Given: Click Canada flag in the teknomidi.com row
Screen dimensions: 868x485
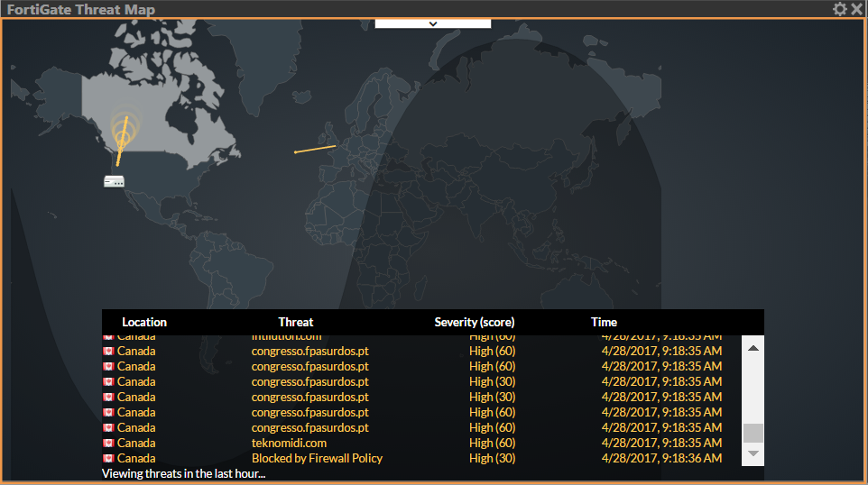Looking at the screenshot, I should tap(108, 443).
